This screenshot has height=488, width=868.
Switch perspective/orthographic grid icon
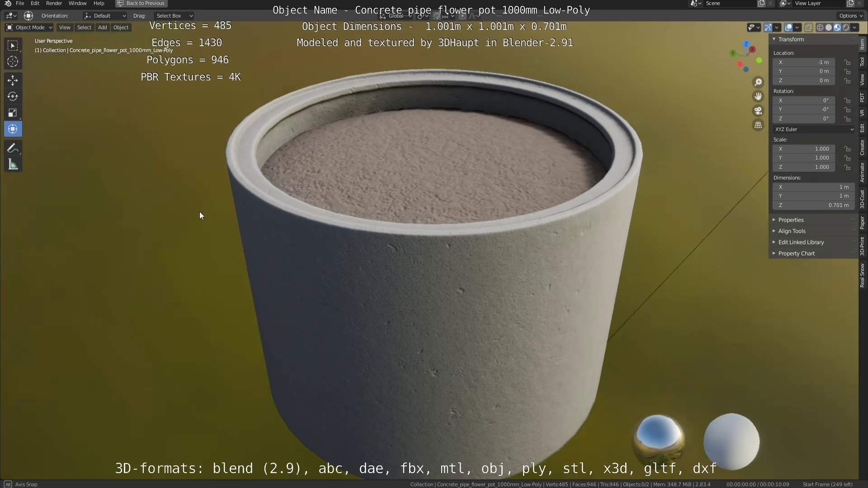(x=758, y=125)
